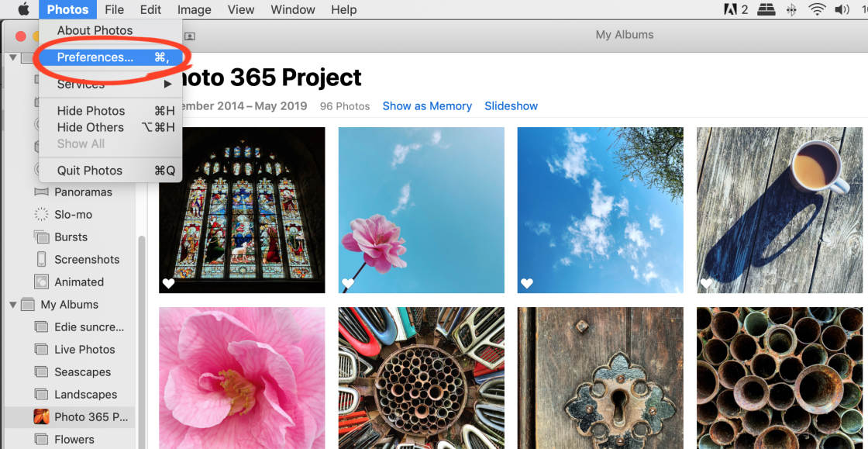Click the Photo 365 P... album thumbnail icon
Viewport: 868px width, 449px height.
42,417
